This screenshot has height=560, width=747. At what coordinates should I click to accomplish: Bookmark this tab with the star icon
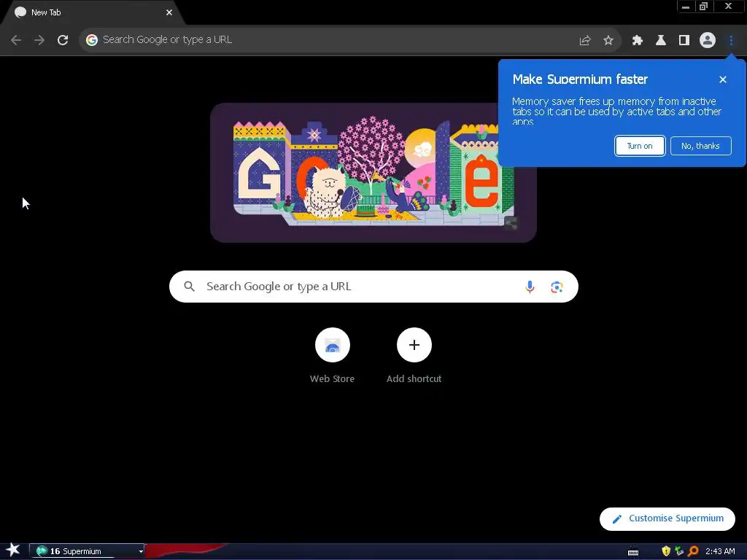click(608, 41)
